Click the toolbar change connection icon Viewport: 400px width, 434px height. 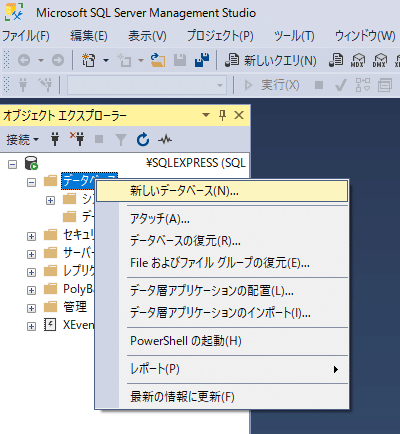click(x=45, y=85)
